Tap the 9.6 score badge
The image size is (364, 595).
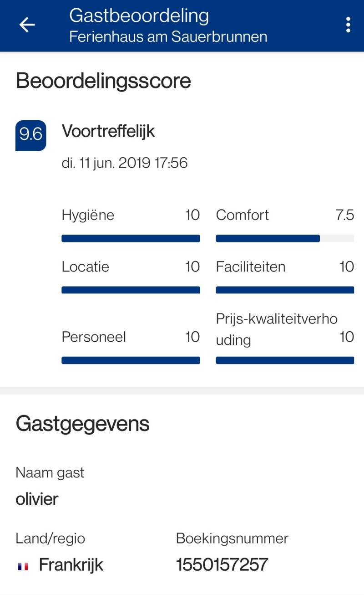[x=30, y=135]
